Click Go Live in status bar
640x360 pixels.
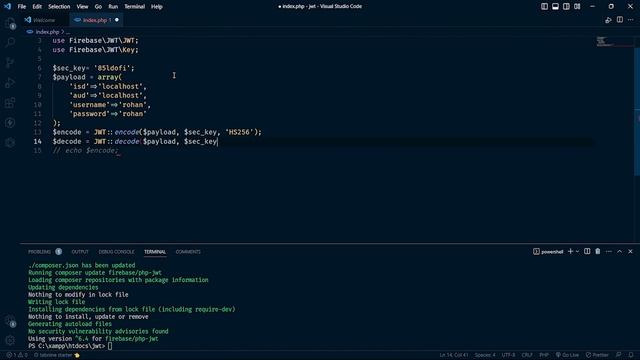click(567, 355)
